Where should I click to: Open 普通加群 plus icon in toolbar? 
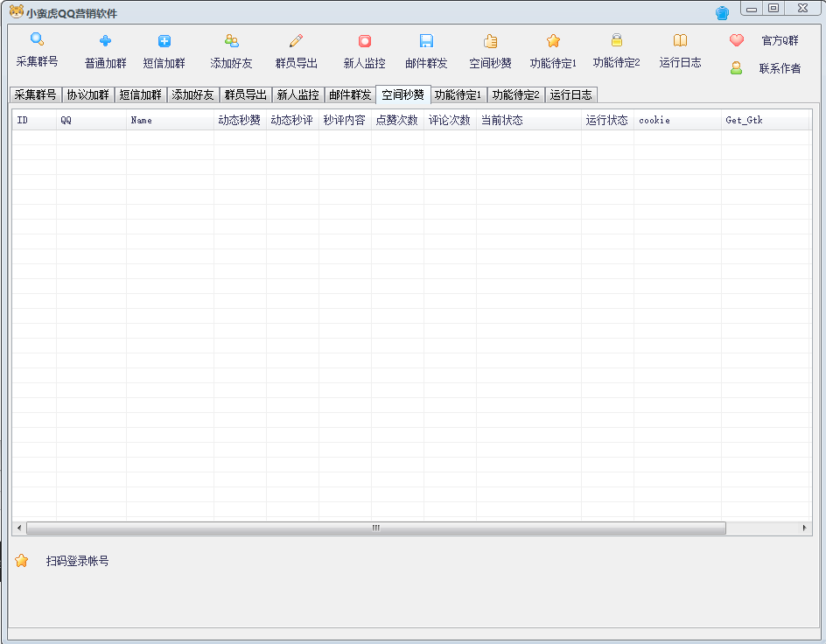pyautogui.click(x=105, y=40)
